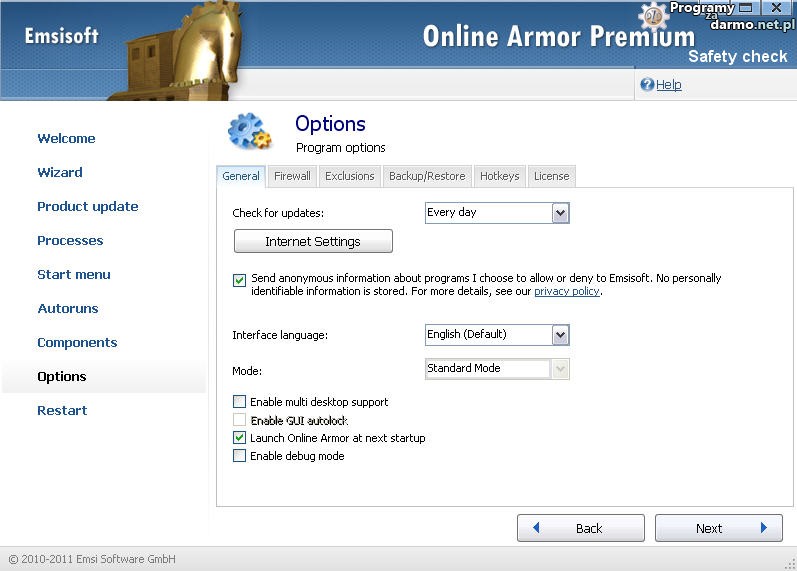This screenshot has height=571, width=797.
Task: Go to Autoruns in the sidebar
Action: pos(68,309)
